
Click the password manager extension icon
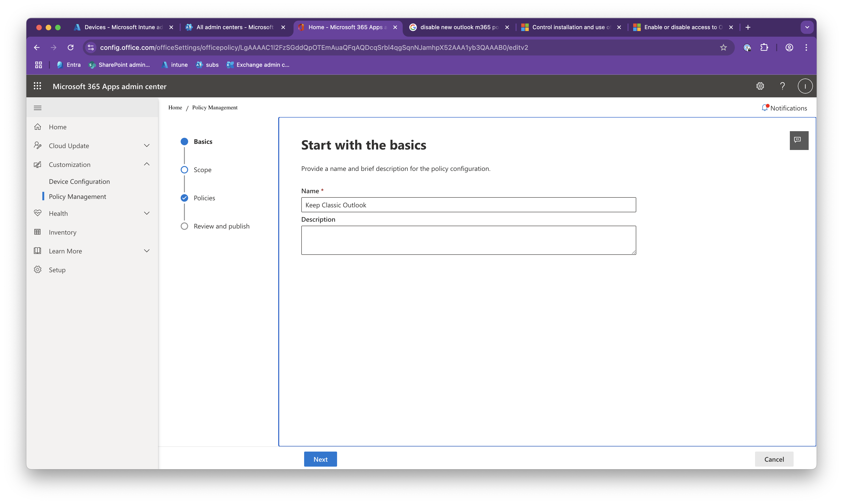(747, 47)
